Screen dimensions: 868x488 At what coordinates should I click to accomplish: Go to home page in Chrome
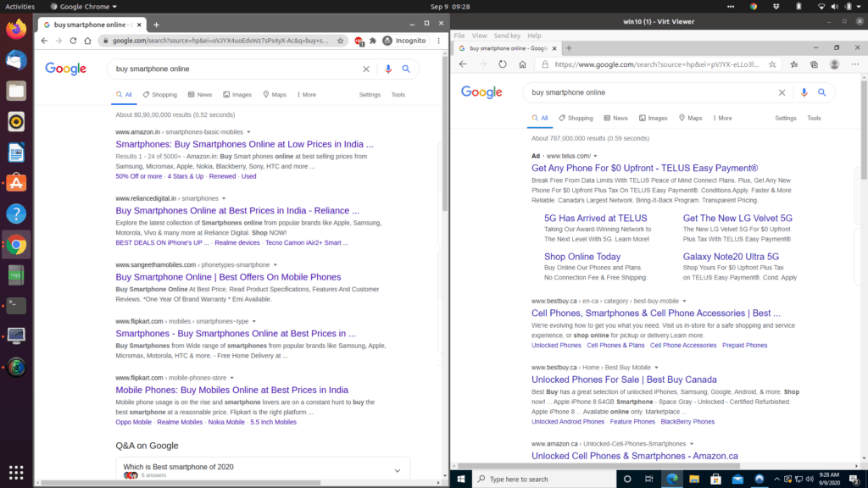coord(87,41)
